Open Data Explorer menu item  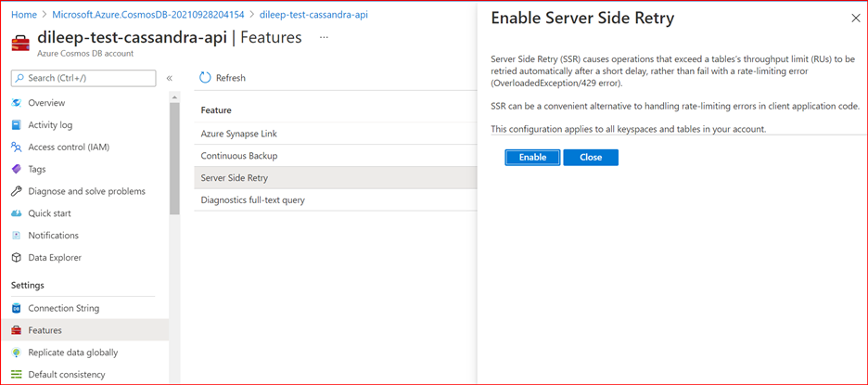(55, 258)
